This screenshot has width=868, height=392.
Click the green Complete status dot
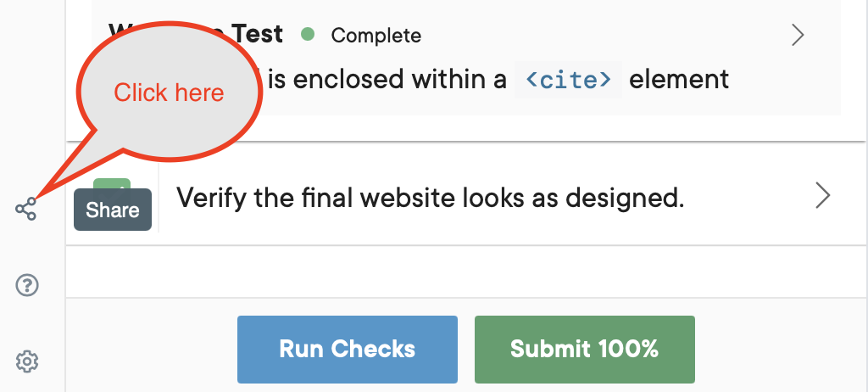click(x=308, y=35)
